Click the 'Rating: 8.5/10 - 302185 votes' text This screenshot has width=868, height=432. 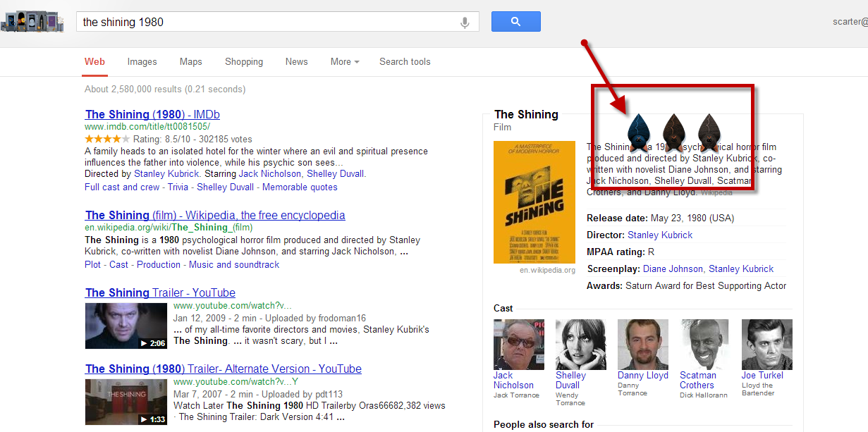(x=192, y=139)
